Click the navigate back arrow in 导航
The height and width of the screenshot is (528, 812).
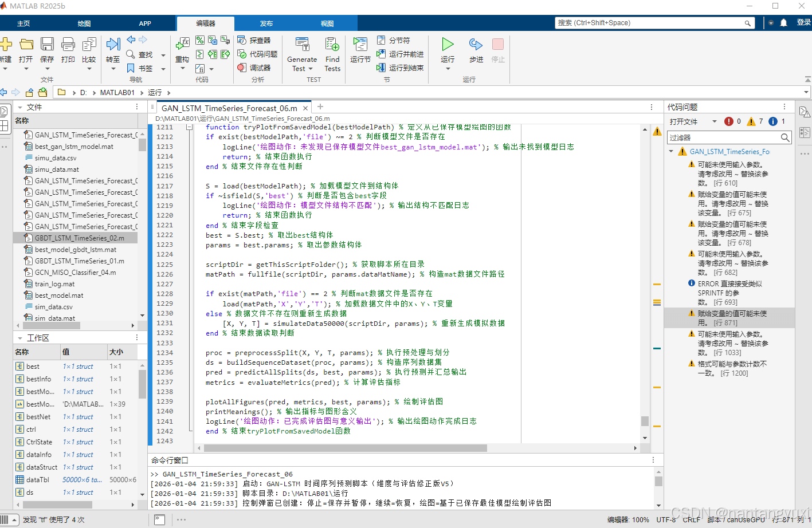coord(131,40)
